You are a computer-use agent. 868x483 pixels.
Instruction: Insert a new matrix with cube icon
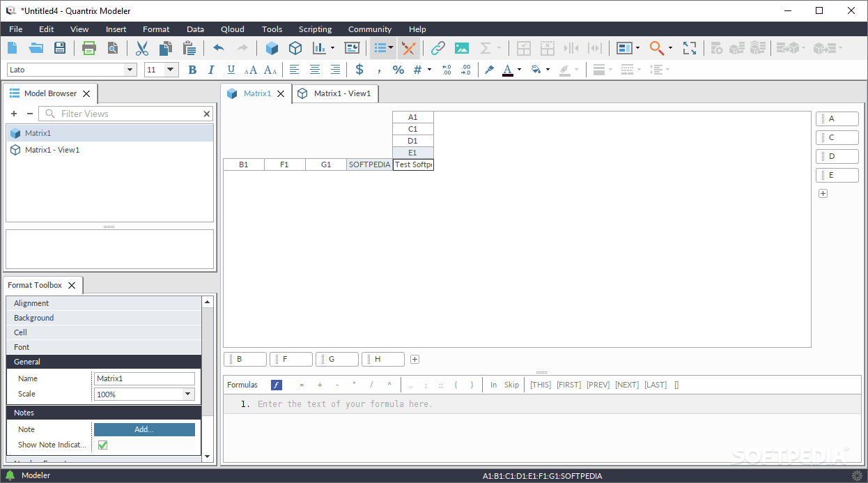click(x=272, y=48)
